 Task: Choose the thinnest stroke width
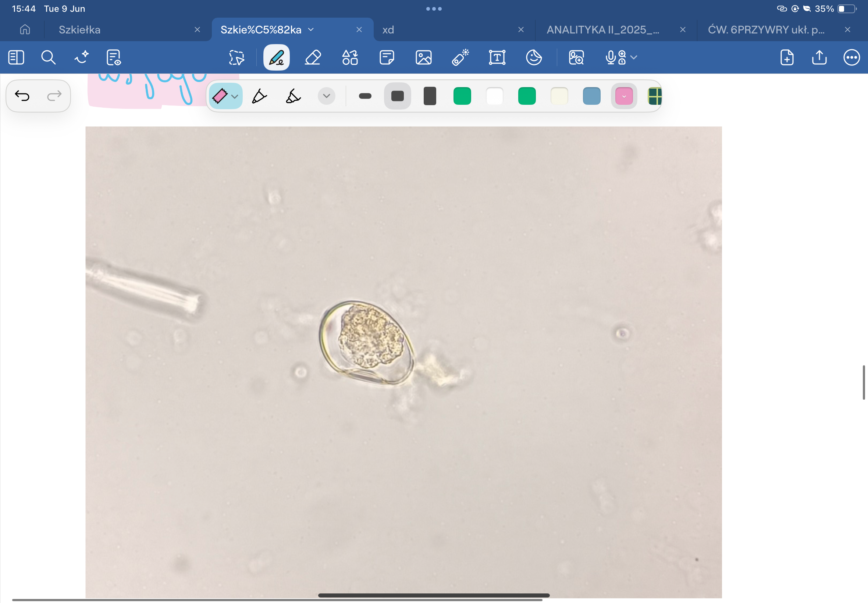(365, 96)
